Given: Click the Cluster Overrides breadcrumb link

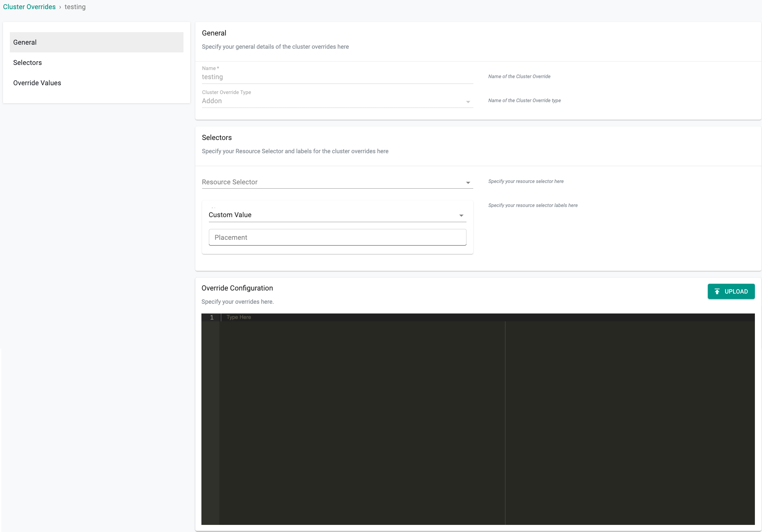Looking at the screenshot, I should 29,6.
